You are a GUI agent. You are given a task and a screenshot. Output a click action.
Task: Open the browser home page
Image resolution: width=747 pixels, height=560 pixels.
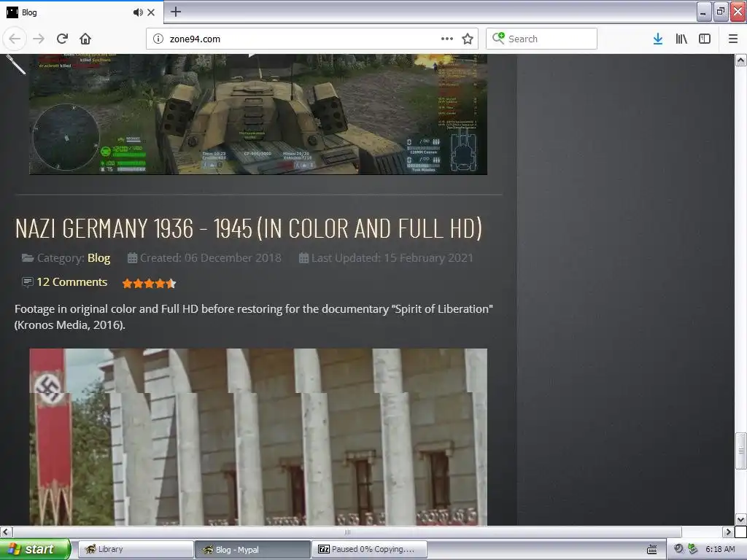85,39
